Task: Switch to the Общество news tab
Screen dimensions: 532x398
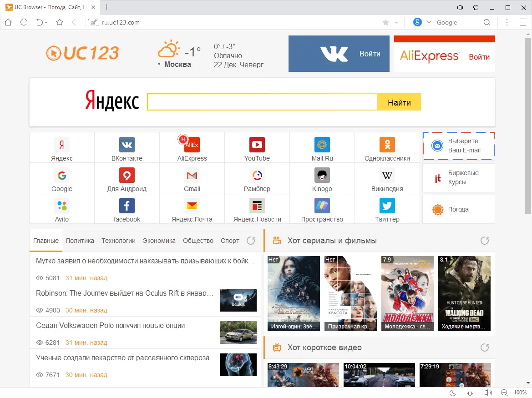Action: [198, 241]
